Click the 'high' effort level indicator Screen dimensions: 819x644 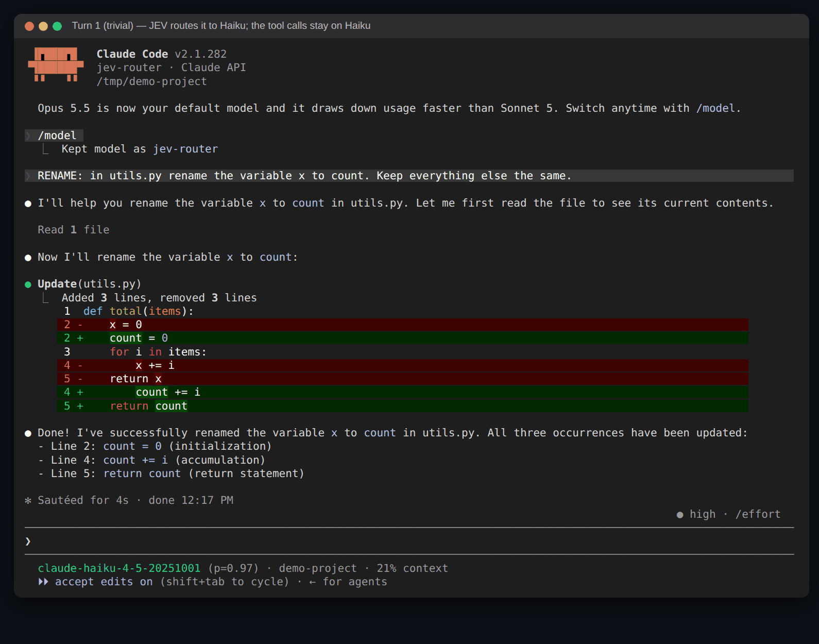(x=703, y=514)
